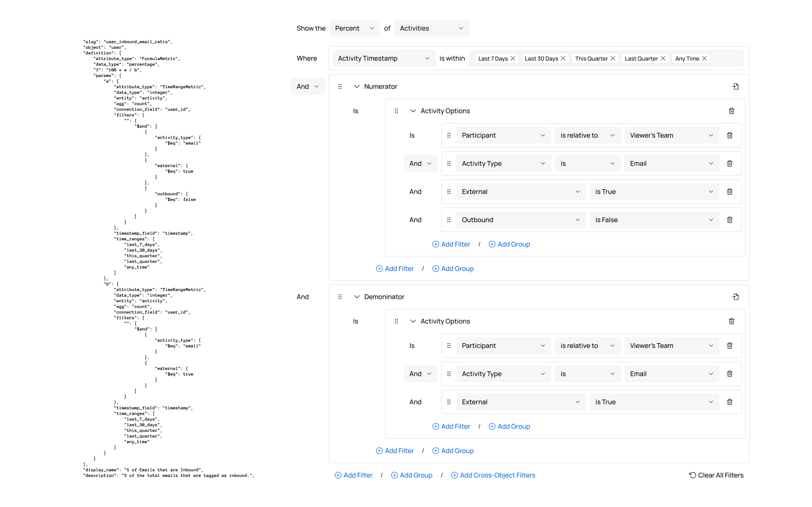The image size is (812, 507).
Task: Open Viewer's Team dropdown in Demoninator
Action: pos(671,346)
